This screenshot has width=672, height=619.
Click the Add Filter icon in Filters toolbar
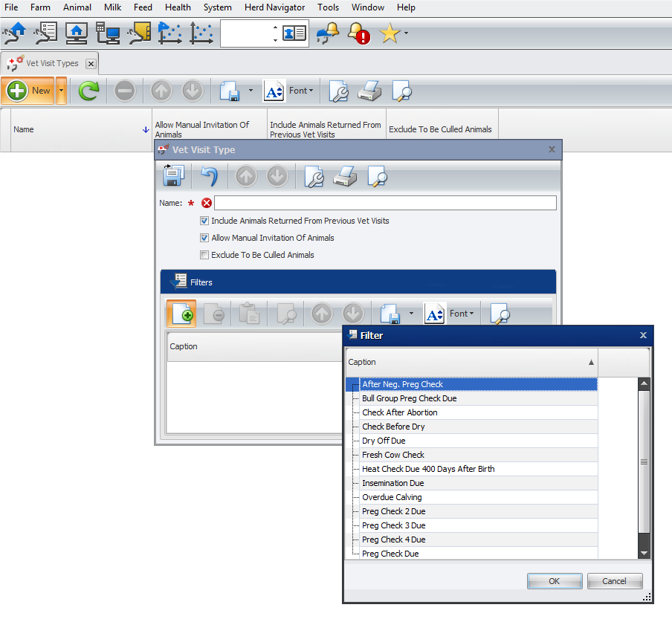[x=181, y=314]
